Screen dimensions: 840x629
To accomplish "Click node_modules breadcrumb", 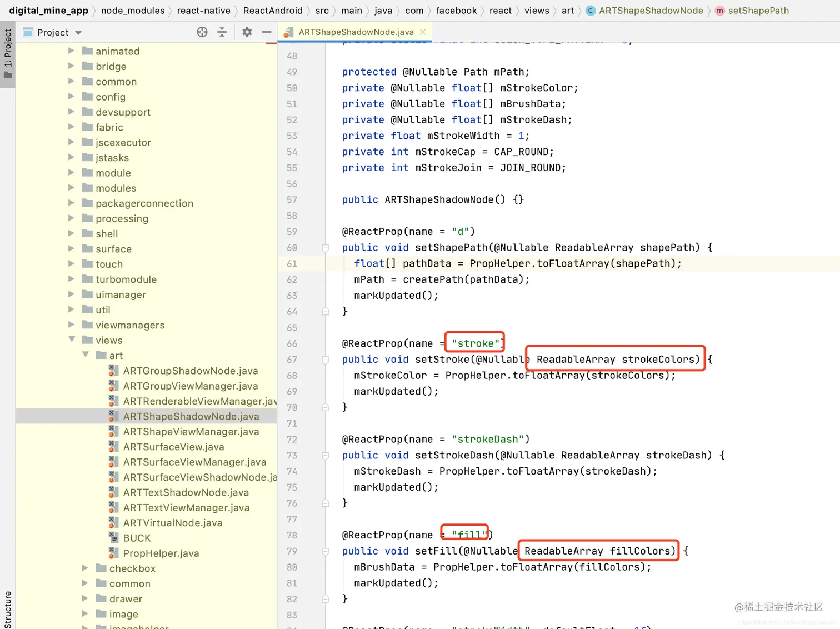I will pyautogui.click(x=133, y=11).
